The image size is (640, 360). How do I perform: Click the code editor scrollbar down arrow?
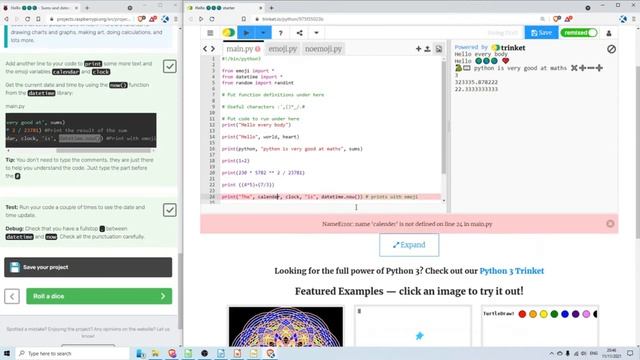point(444,200)
